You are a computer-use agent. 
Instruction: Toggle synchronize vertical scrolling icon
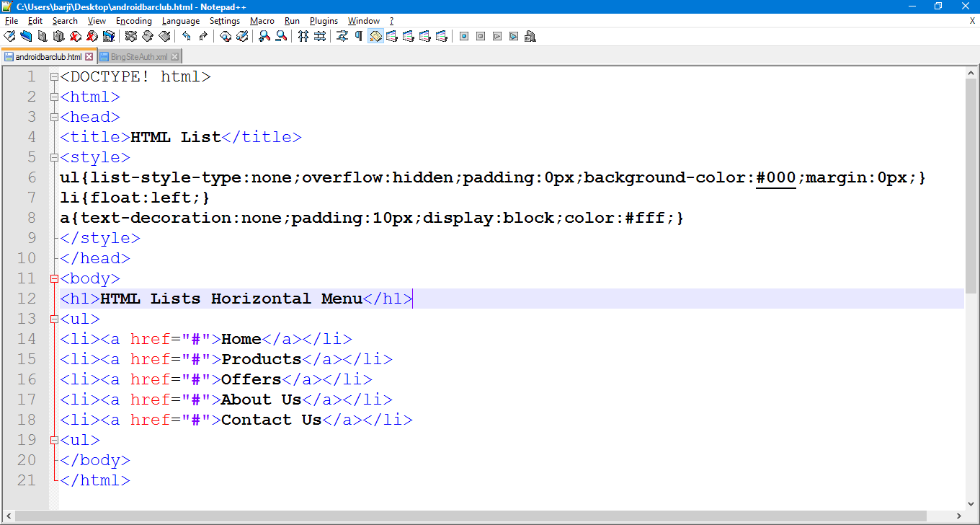[x=303, y=36]
